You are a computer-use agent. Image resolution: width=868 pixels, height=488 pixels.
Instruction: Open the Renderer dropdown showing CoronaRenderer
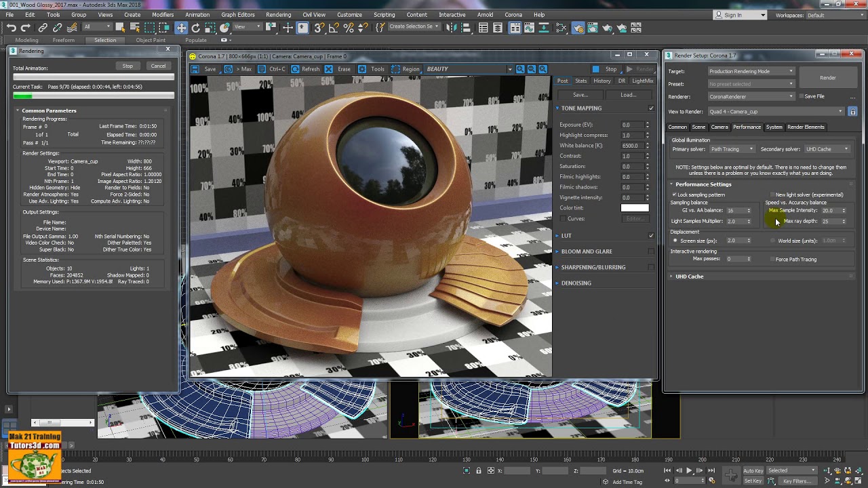751,96
